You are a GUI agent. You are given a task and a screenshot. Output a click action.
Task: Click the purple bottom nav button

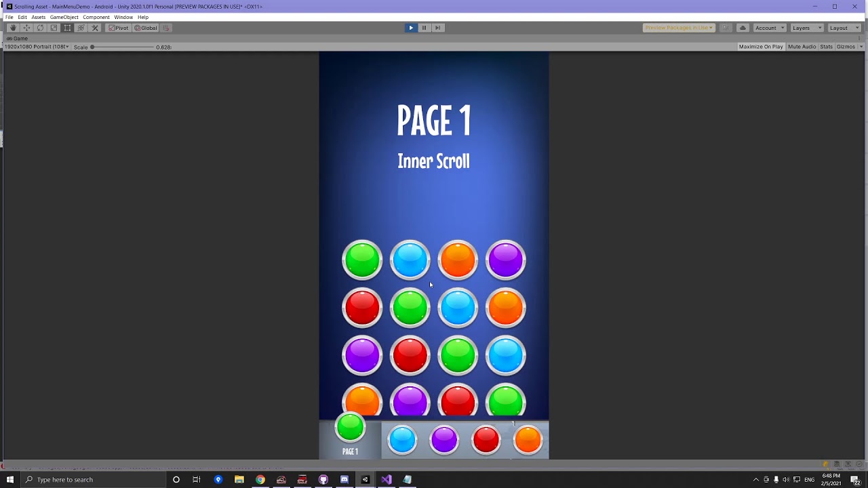(444, 440)
